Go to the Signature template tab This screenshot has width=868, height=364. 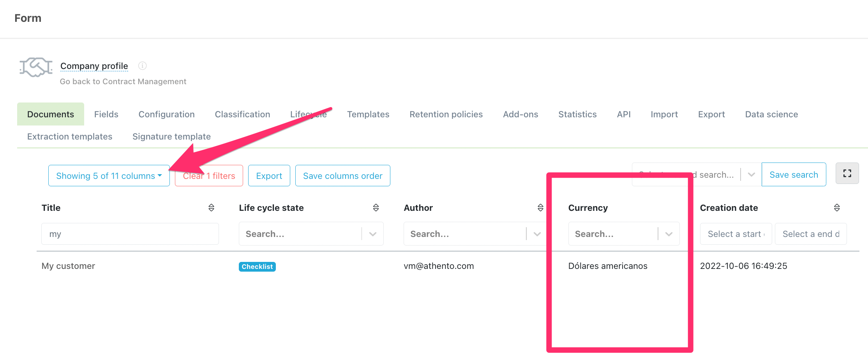click(171, 136)
